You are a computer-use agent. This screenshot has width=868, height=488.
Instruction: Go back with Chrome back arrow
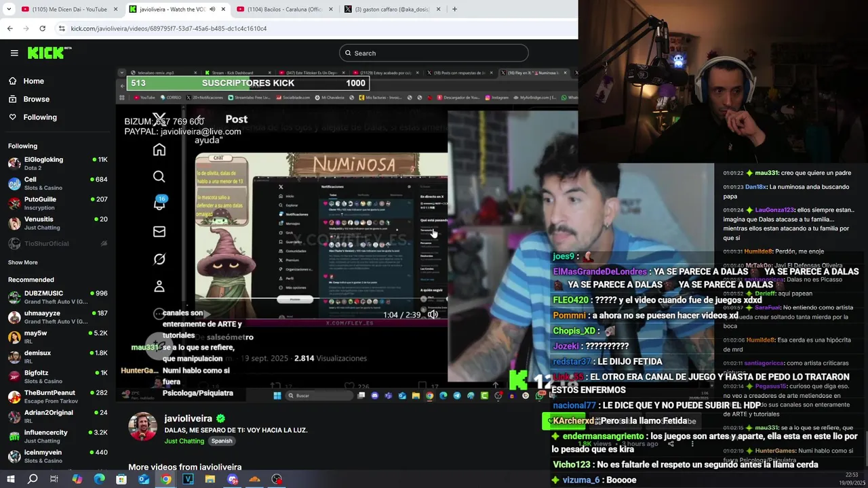coord(9,28)
